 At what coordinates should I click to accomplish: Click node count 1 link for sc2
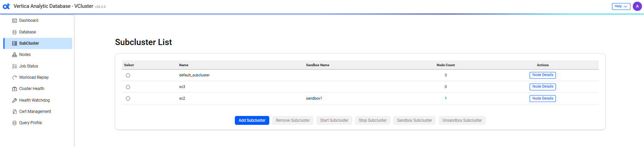(x=446, y=99)
